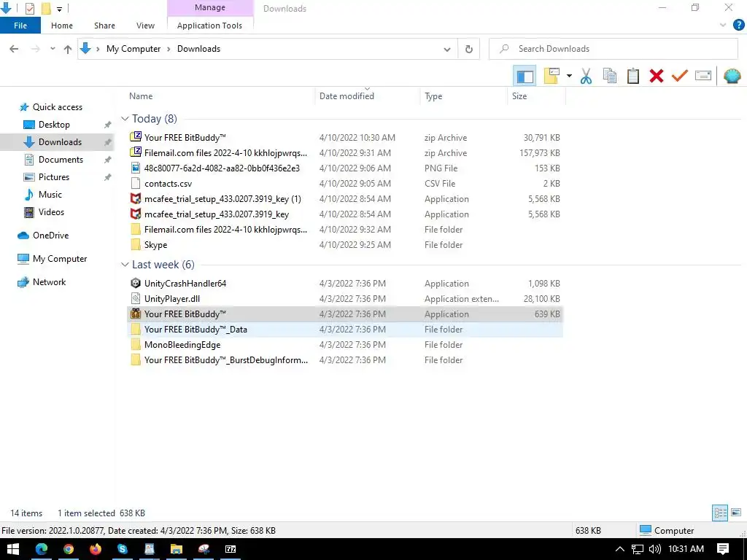This screenshot has width=747, height=560.
Task: Open the volume speaker tray icon
Action: click(x=655, y=549)
